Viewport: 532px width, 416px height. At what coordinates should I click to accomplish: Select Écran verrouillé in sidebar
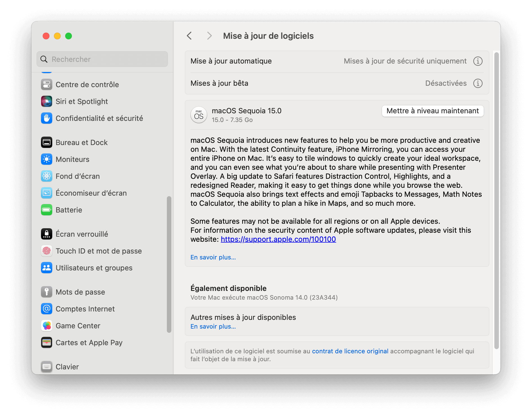tap(102, 234)
